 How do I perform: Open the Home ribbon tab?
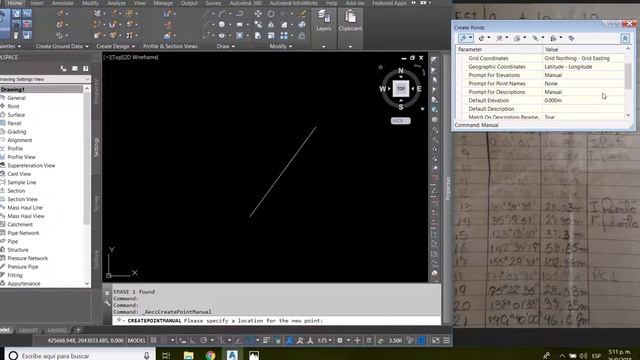[x=15, y=3]
